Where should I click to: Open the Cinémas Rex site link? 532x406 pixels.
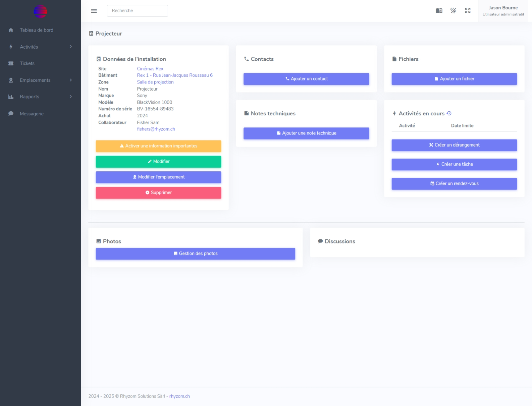click(x=150, y=69)
